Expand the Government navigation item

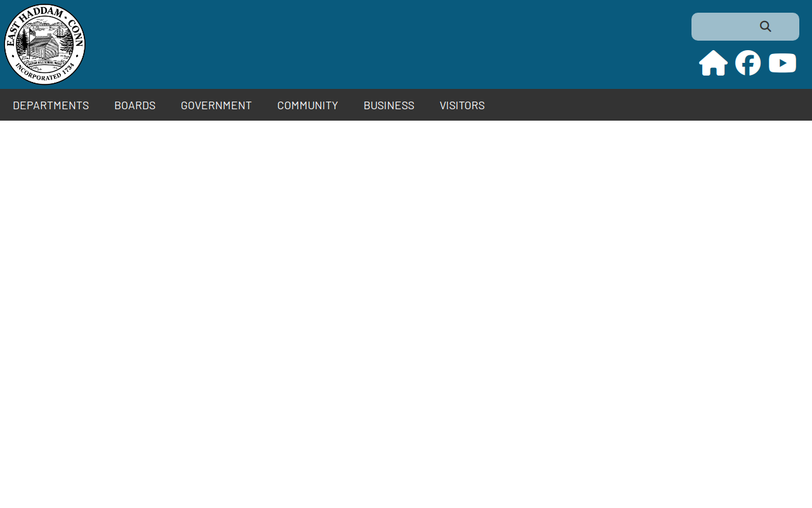tap(216, 105)
